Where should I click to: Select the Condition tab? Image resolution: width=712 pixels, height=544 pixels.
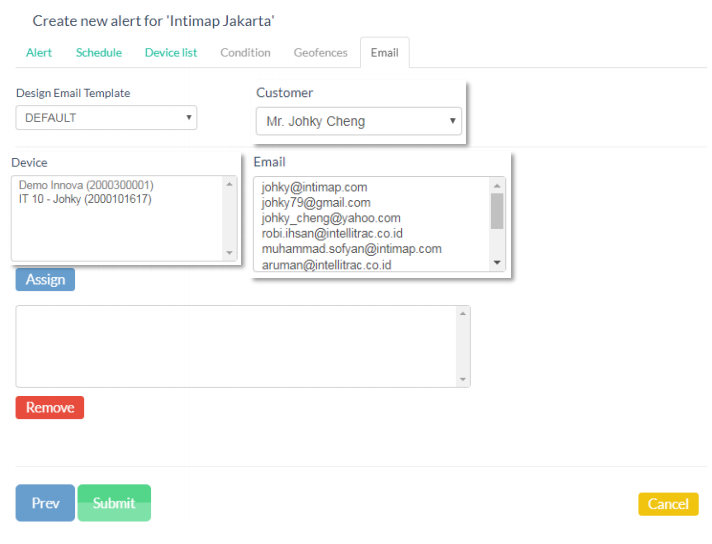[x=245, y=53]
